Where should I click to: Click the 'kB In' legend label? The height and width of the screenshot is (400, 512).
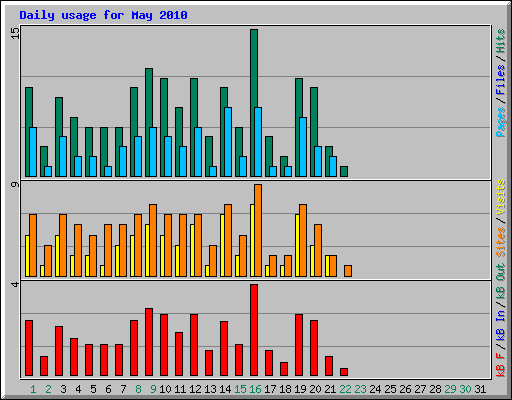click(501, 325)
